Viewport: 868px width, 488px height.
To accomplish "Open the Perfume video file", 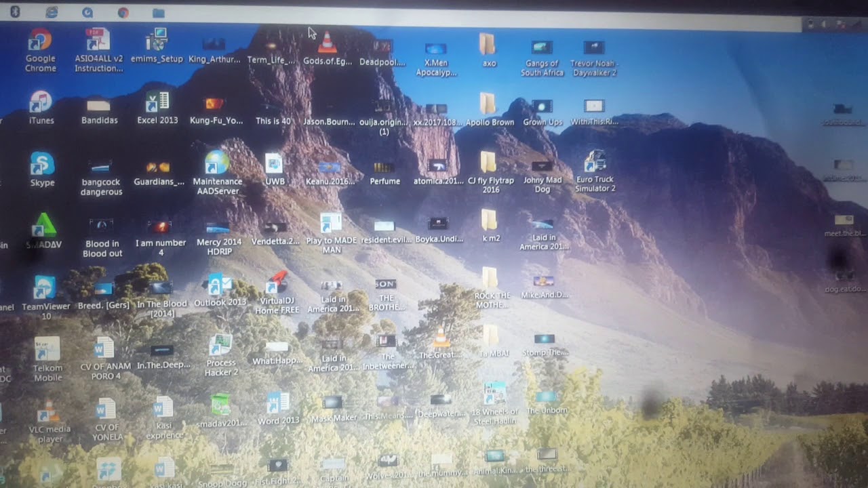I will tap(384, 174).
